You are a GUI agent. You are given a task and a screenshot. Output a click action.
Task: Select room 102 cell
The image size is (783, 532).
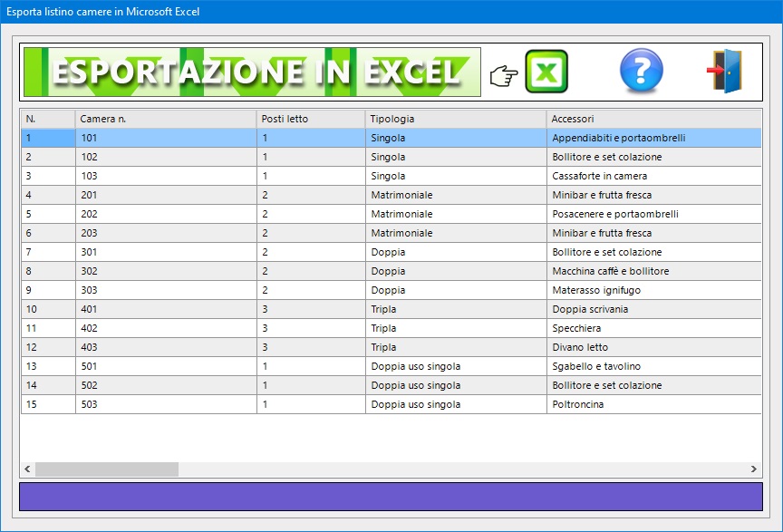(x=166, y=157)
